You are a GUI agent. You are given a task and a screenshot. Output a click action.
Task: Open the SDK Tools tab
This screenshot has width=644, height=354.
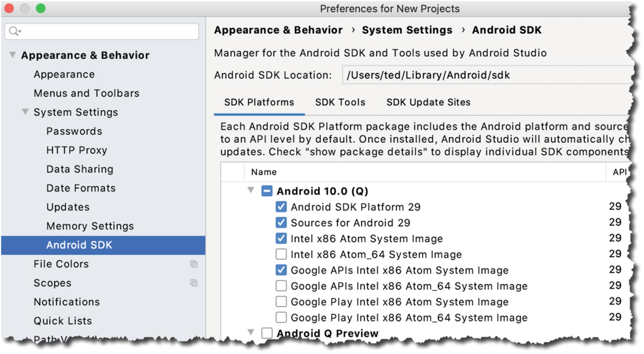click(x=340, y=102)
